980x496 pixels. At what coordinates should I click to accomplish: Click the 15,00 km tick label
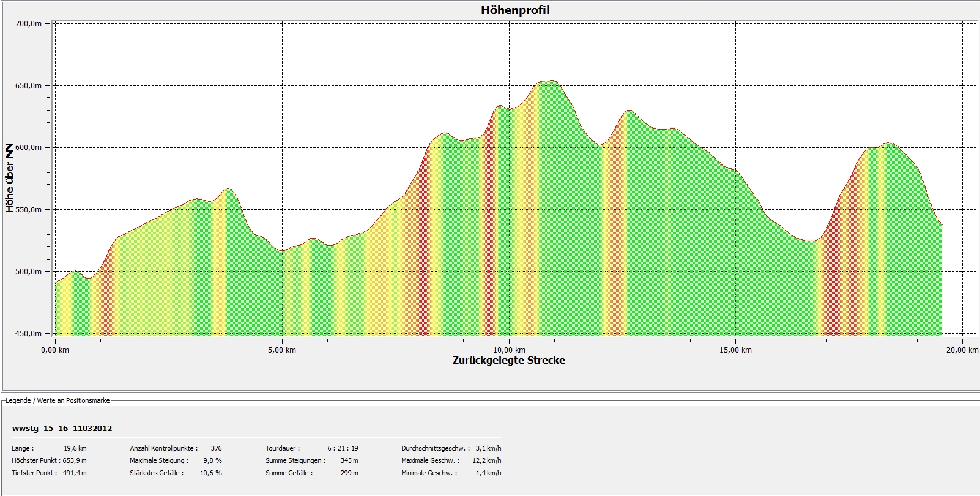tap(736, 350)
